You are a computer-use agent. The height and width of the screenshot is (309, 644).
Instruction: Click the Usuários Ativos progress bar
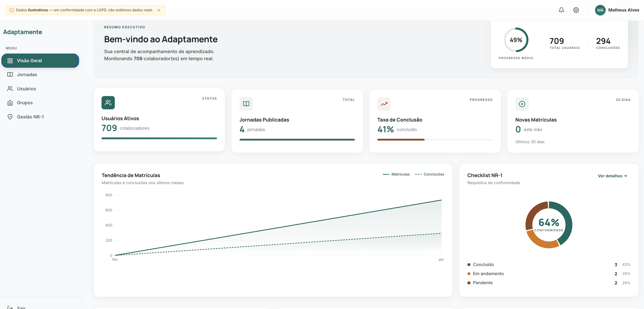(x=159, y=138)
